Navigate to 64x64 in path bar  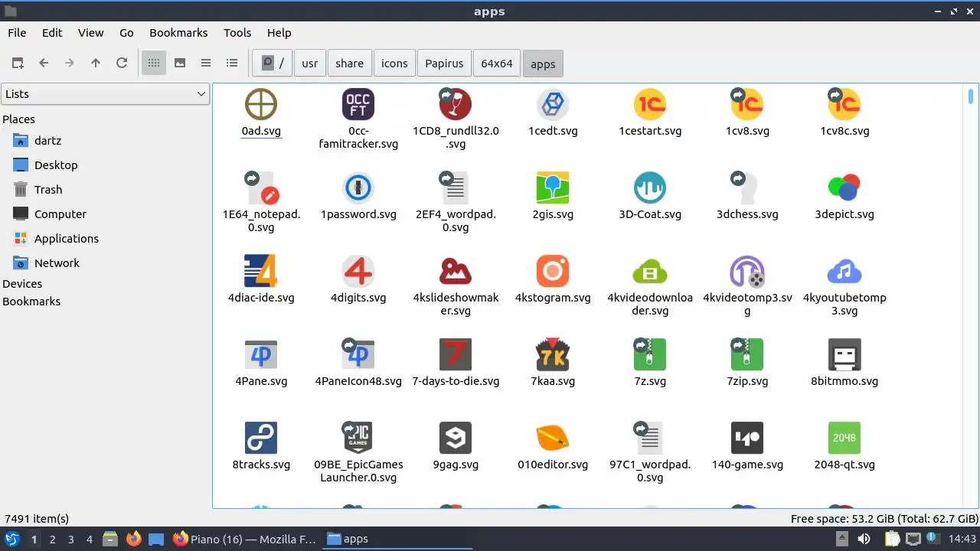(497, 64)
